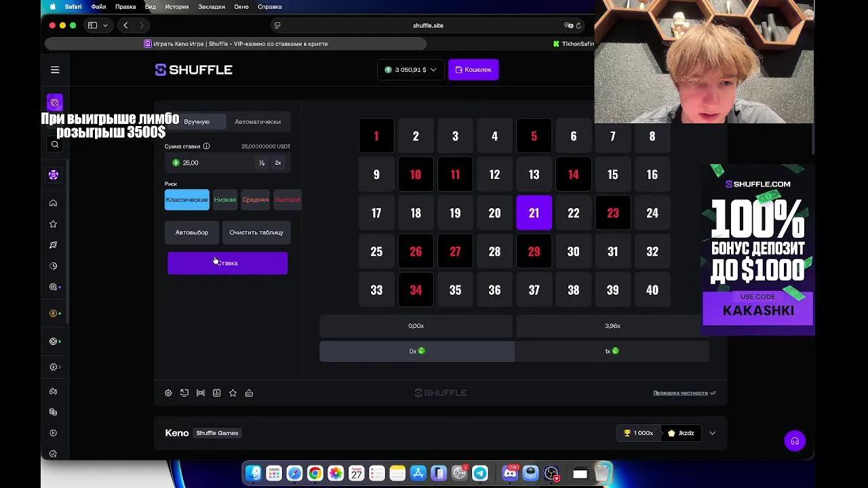Click the Shuffle Games tag next to Keno

point(217,433)
